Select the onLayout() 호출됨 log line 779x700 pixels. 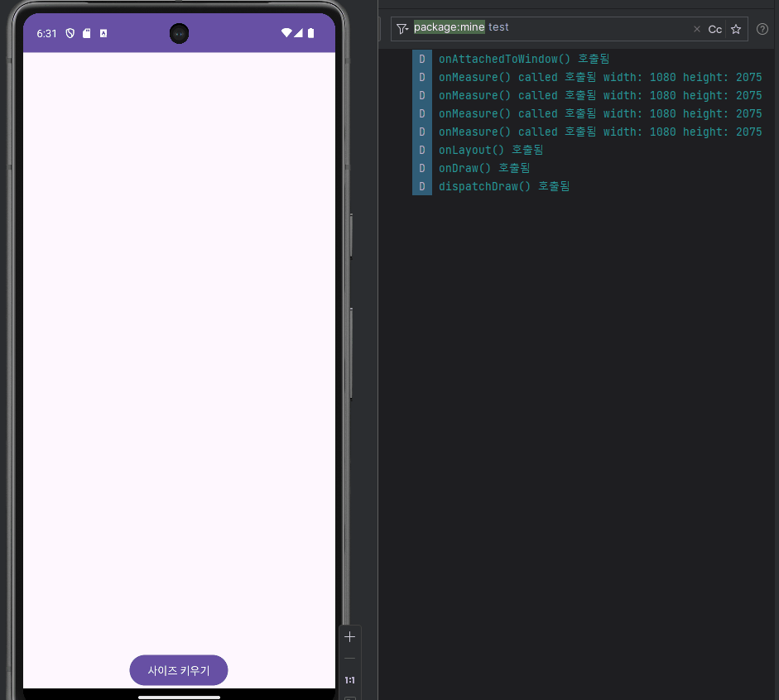(x=491, y=150)
